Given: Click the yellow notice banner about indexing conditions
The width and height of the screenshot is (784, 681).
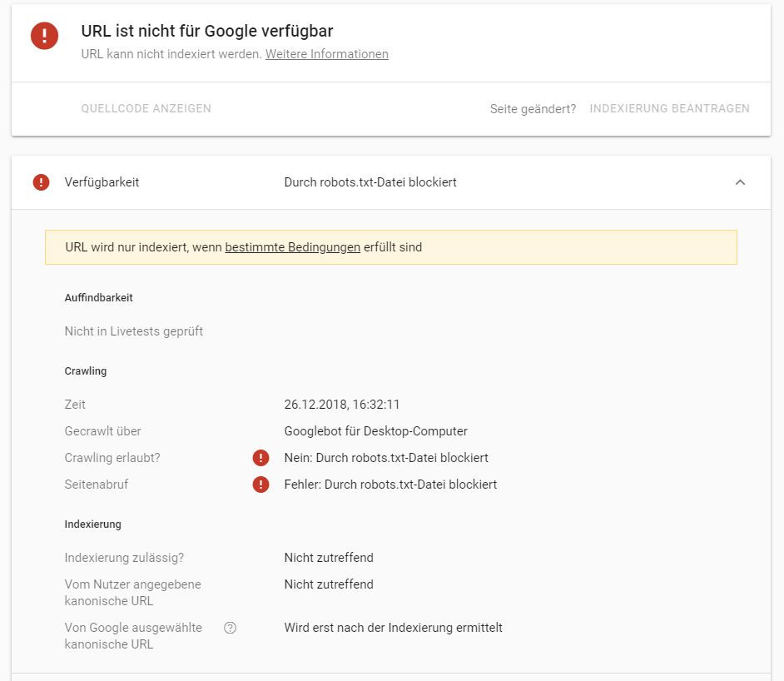Looking at the screenshot, I should pyautogui.click(x=391, y=247).
